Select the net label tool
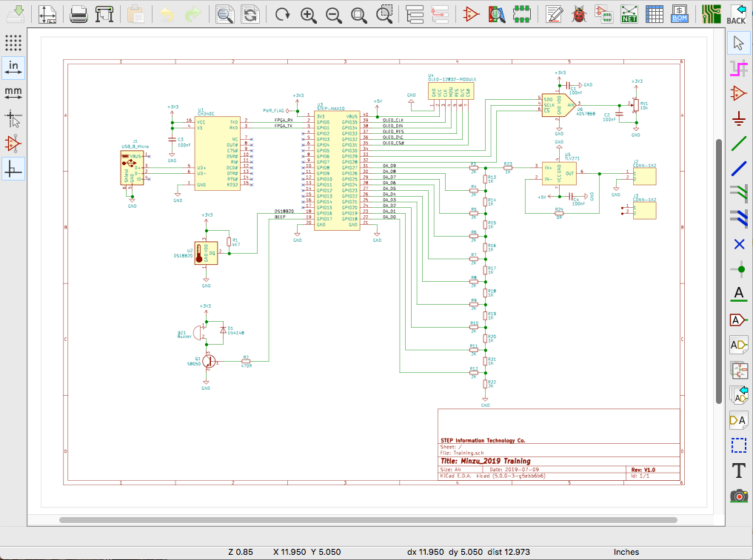Screen dimensions: 753x560 [x=739, y=294]
